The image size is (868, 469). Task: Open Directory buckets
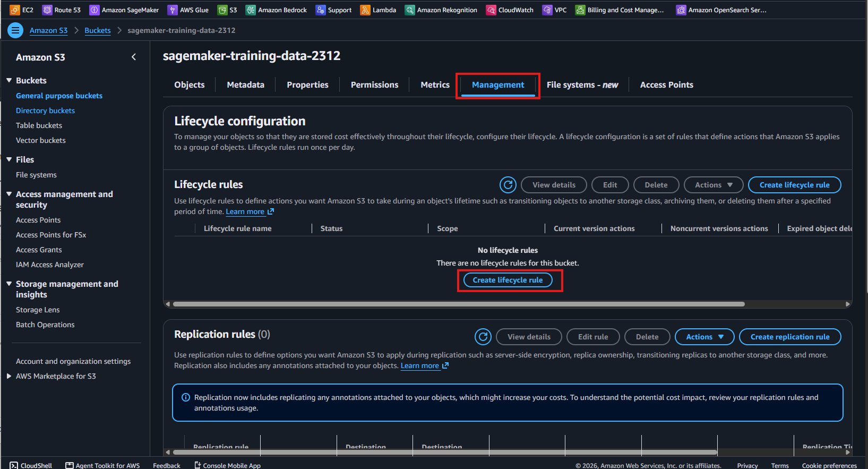pyautogui.click(x=45, y=110)
